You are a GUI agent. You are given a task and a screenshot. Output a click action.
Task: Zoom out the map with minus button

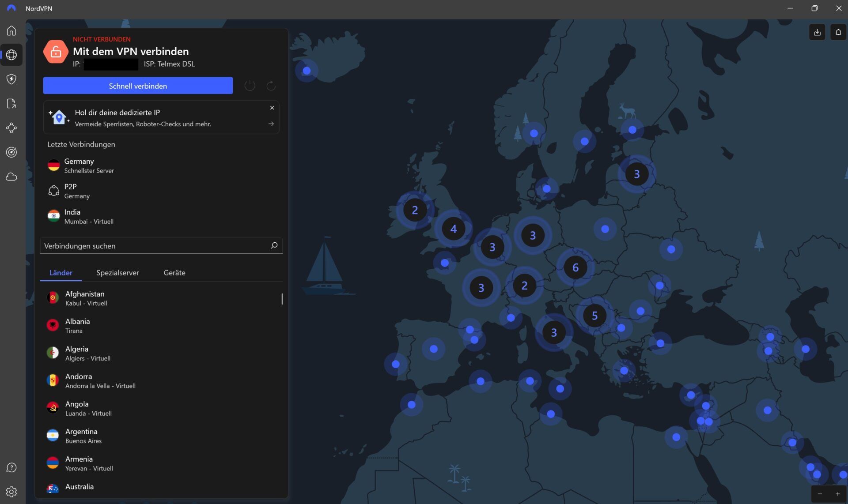pyautogui.click(x=820, y=494)
